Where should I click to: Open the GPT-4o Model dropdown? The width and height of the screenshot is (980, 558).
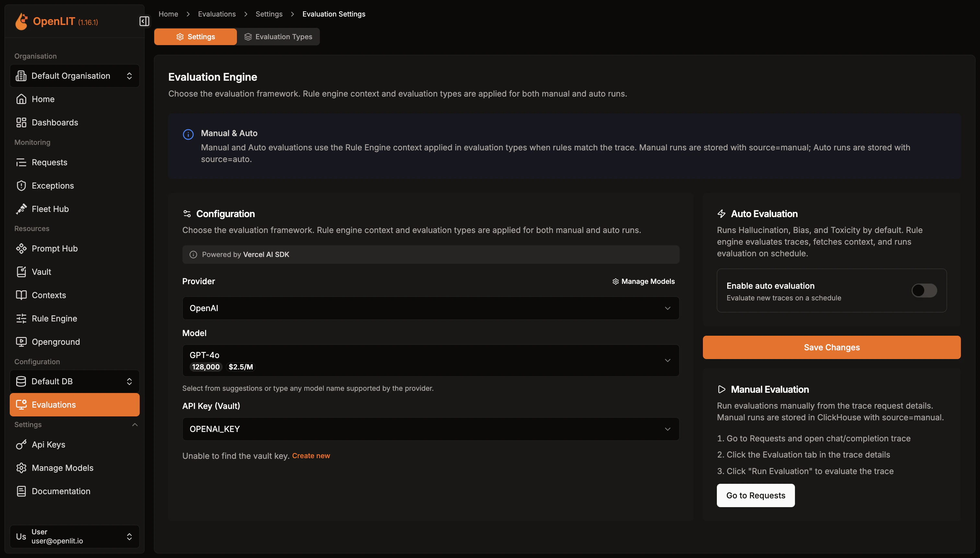click(x=430, y=360)
